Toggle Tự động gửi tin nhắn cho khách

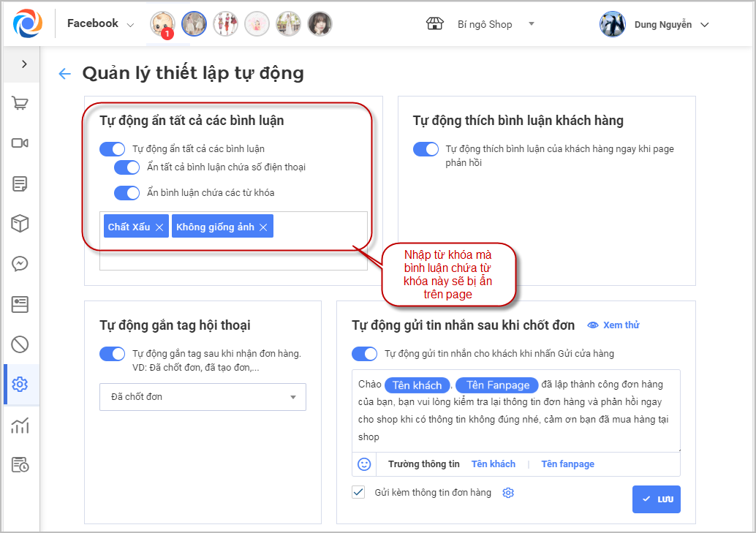click(365, 354)
